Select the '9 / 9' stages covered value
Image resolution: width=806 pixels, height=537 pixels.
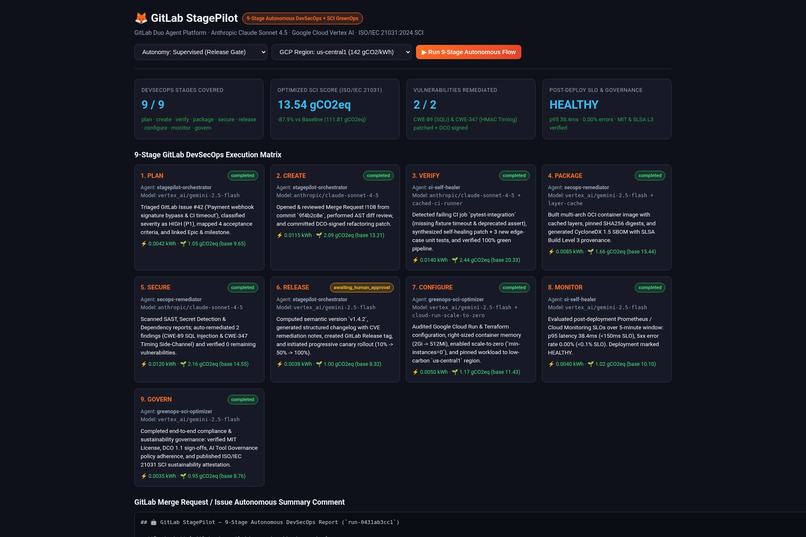click(x=153, y=105)
